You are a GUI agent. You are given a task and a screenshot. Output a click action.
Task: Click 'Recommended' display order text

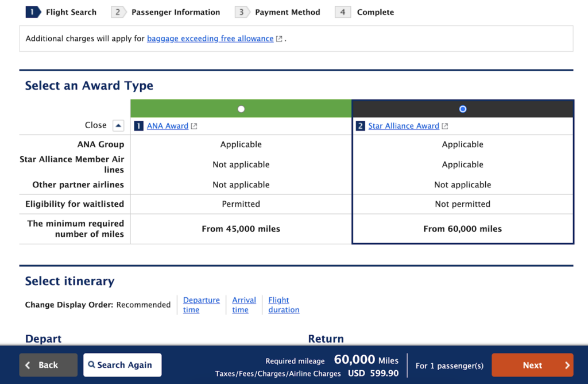(x=143, y=305)
